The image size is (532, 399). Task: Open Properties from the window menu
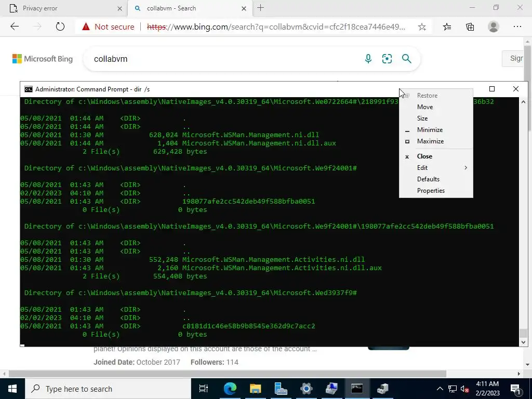point(436,191)
